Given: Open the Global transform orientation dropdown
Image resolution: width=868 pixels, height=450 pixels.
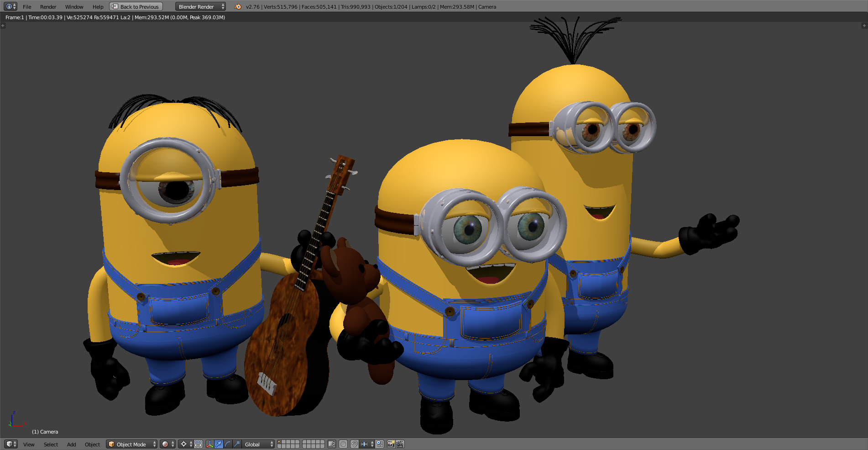Looking at the screenshot, I should (x=258, y=445).
